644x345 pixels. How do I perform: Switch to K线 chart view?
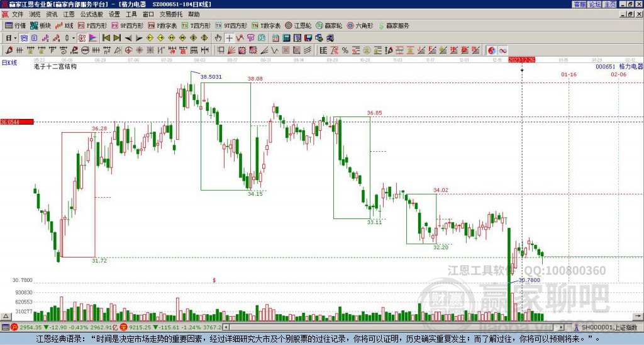tap(64, 25)
